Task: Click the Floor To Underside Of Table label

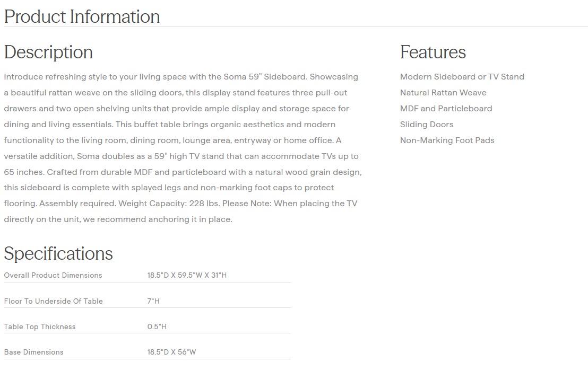Action: pos(53,301)
